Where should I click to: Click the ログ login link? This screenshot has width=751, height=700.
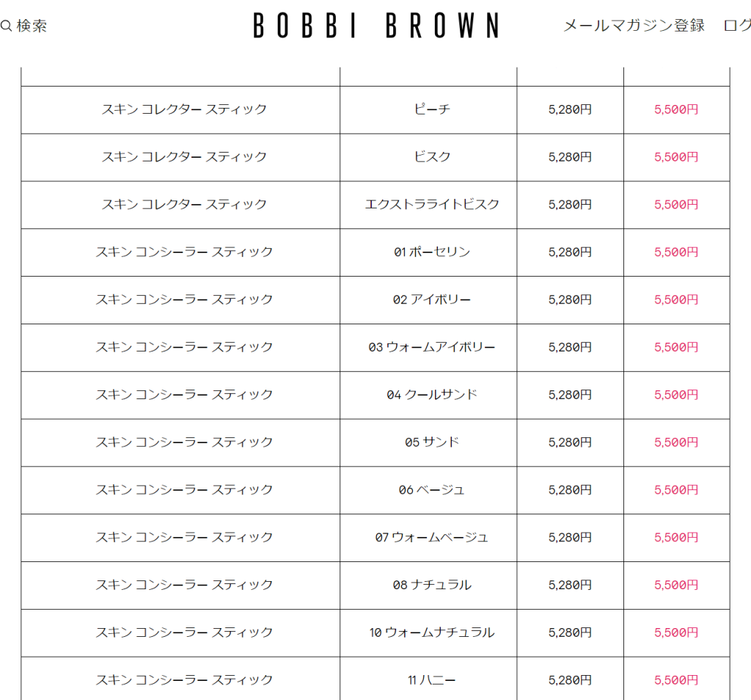pos(737,26)
